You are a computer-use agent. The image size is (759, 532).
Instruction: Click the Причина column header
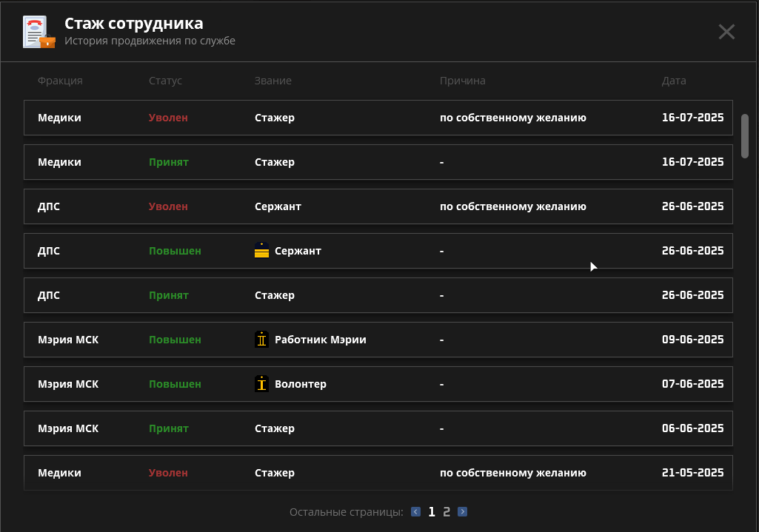pos(462,81)
